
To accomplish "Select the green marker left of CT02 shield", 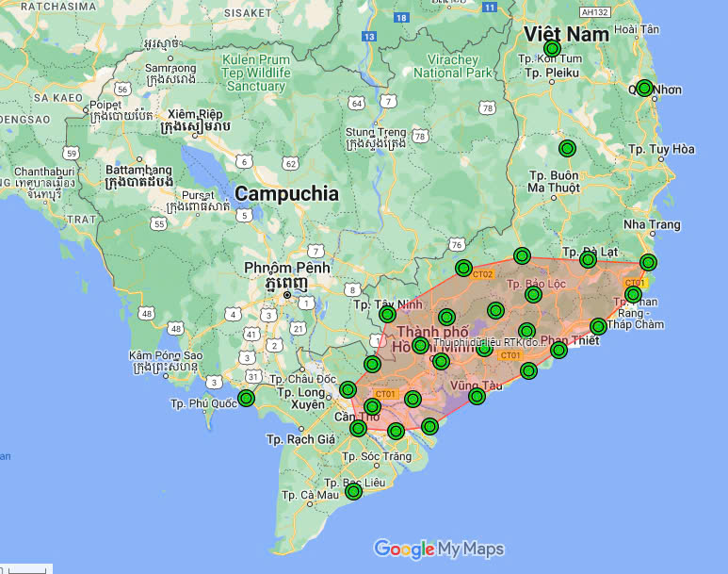I will [463, 269].
